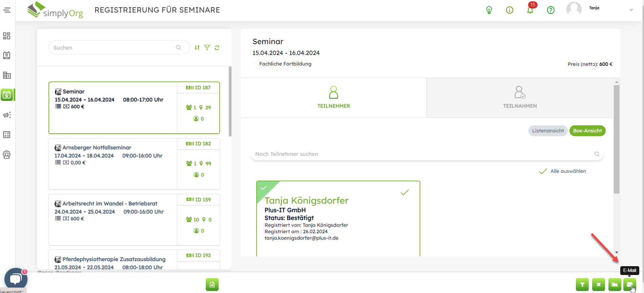Open the notifications bell icon

coord(530,10)
